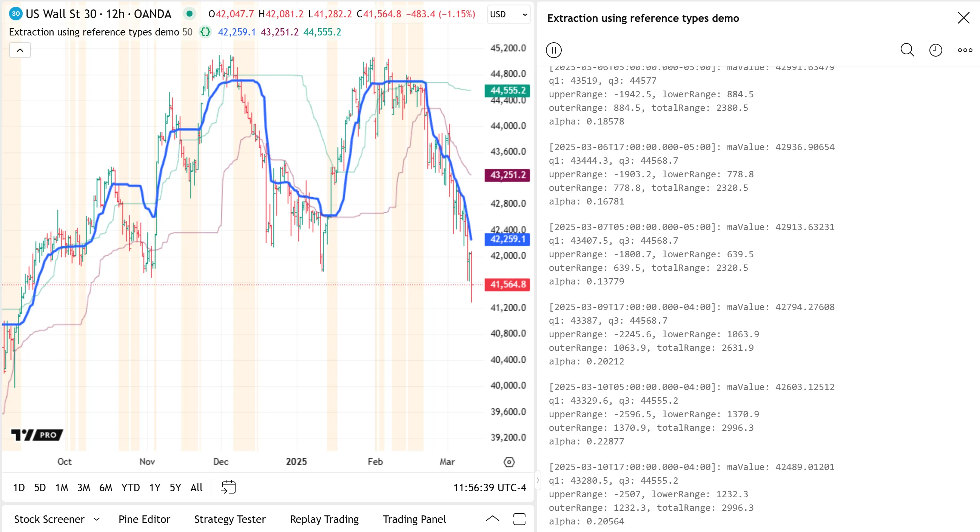Toggle the green market status indicator
980x532 pixels.
pyautogui.click(x=189, y=14)
